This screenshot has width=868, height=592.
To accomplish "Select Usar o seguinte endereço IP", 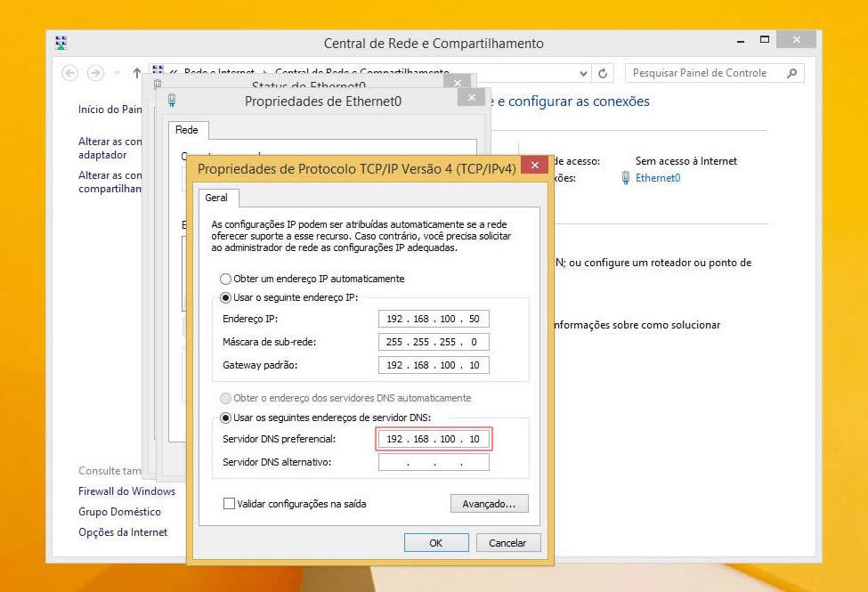I will [x=226, y=297].
